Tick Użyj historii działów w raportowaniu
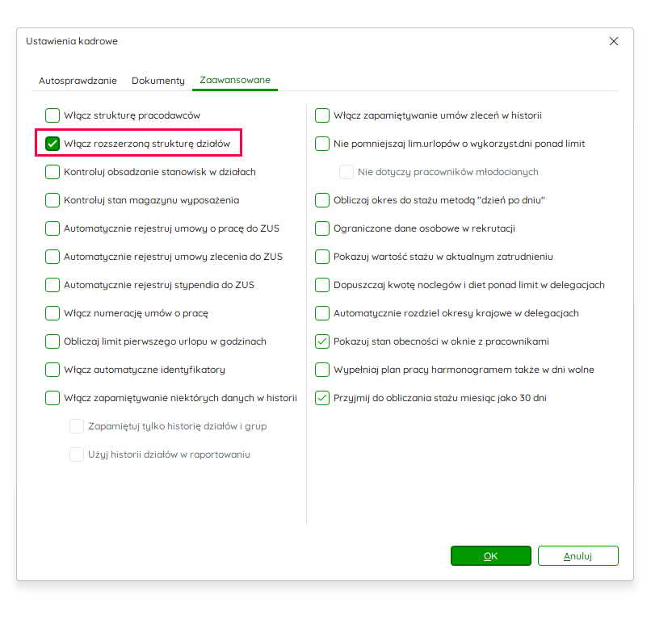 tap(77, 454)
